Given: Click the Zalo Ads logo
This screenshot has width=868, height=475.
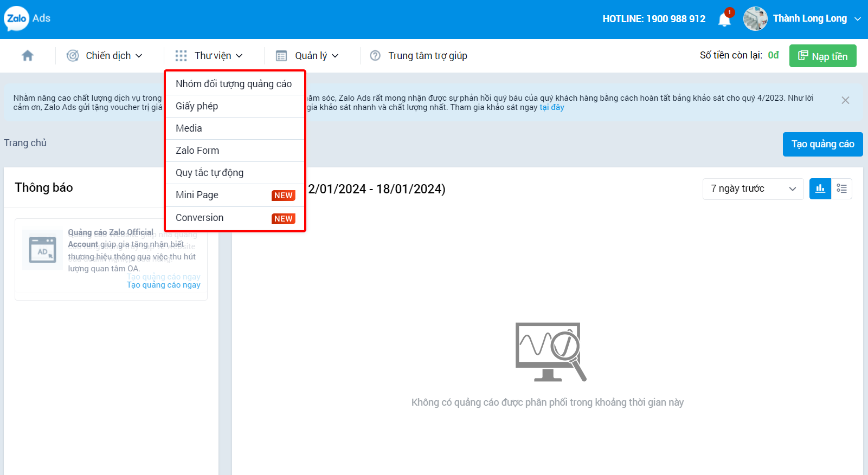Looking at the screenshot, I should 27,18.
